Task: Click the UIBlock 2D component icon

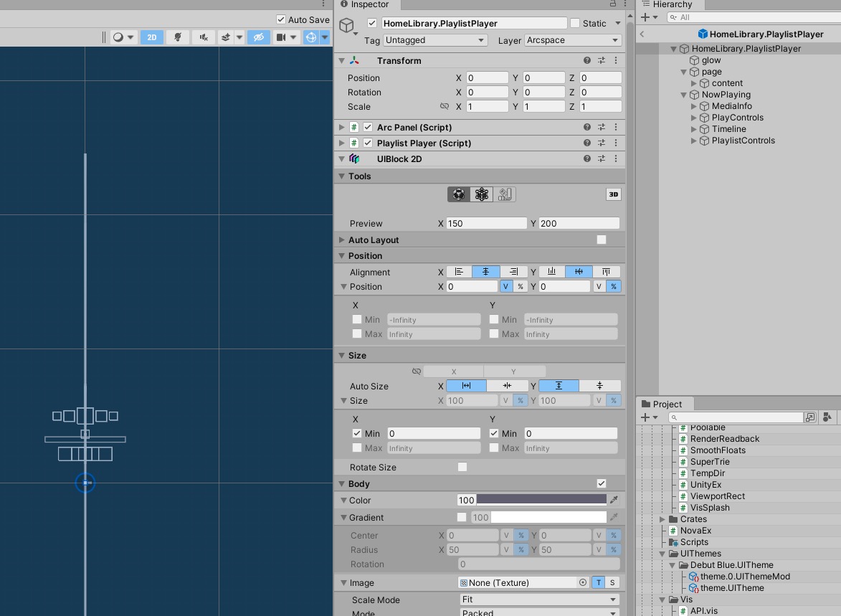Action: click(354, 158)
